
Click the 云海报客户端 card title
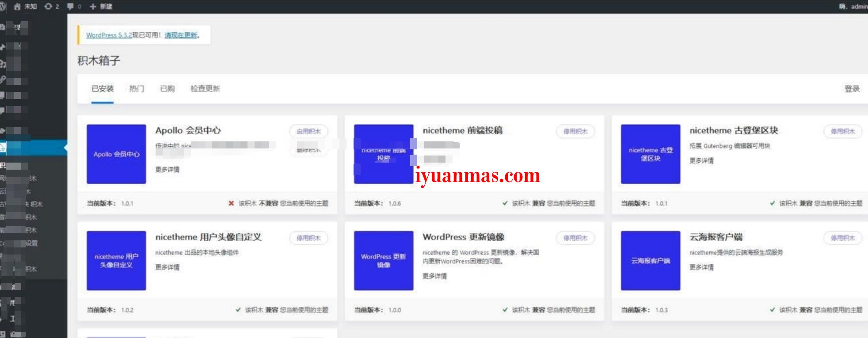[x=716, y=237]
